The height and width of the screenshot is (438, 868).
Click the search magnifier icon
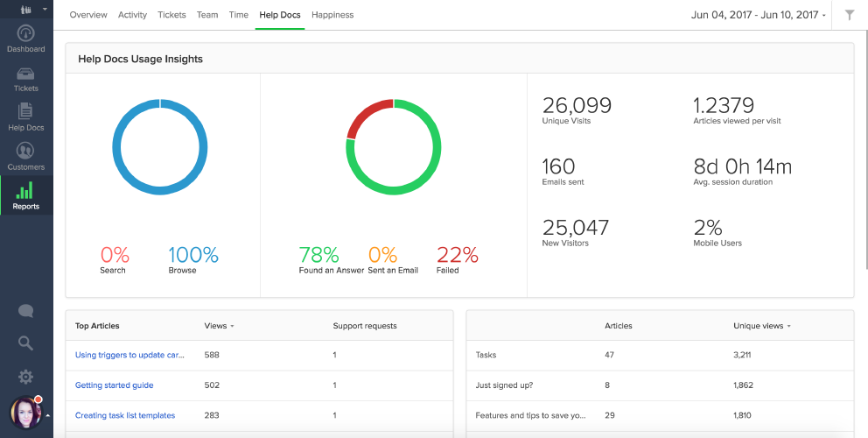25,343
